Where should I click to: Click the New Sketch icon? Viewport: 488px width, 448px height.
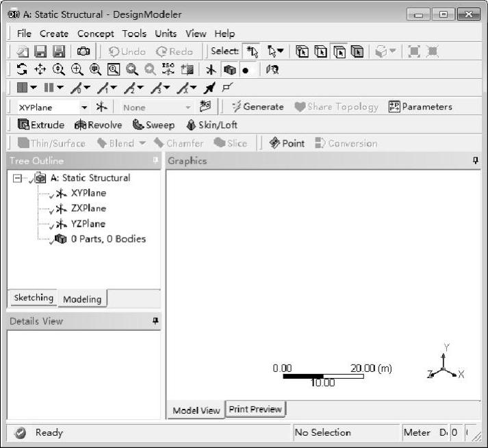[x=205, y=107]
